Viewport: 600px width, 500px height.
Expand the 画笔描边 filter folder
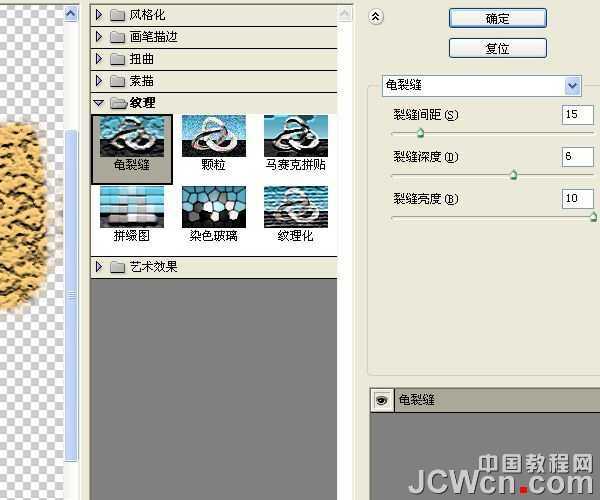coord(100,37)
